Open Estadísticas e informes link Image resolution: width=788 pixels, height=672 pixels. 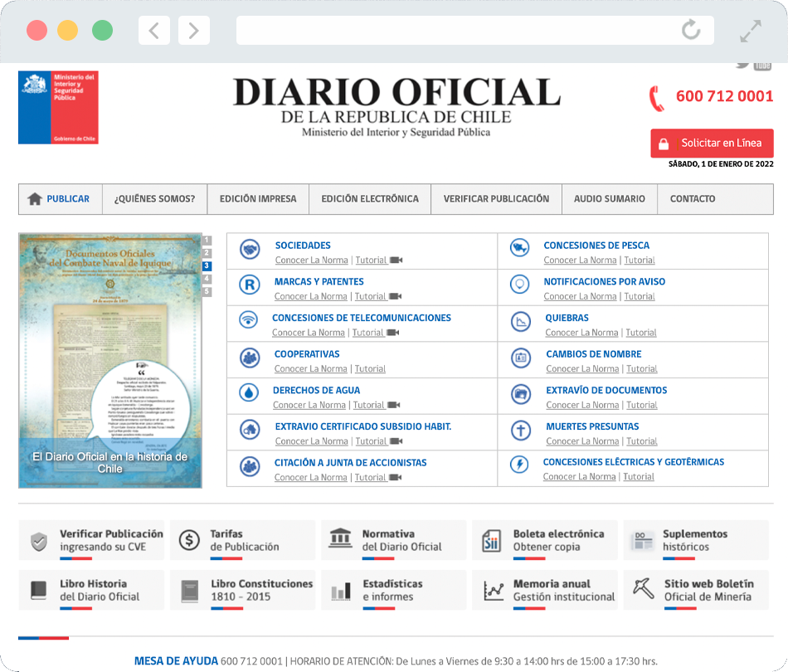point(393,590)
